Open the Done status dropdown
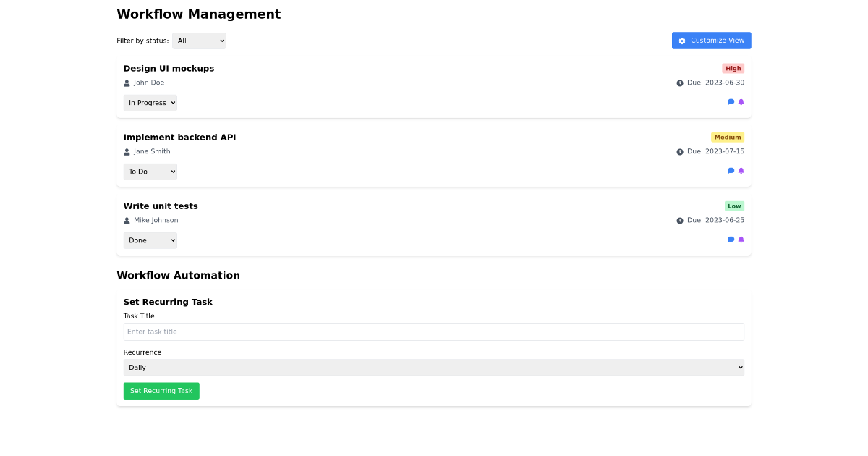Image resolution: width=868 pixels, height=456 pixels. [x=150, y=240]
